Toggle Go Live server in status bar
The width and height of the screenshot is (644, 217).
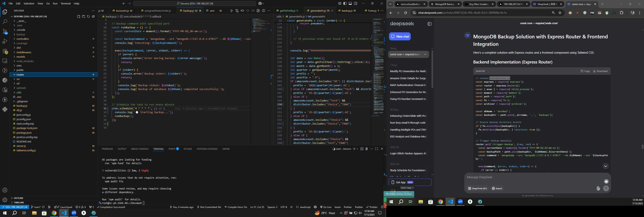pyautogui.click(x=325, y=207)
